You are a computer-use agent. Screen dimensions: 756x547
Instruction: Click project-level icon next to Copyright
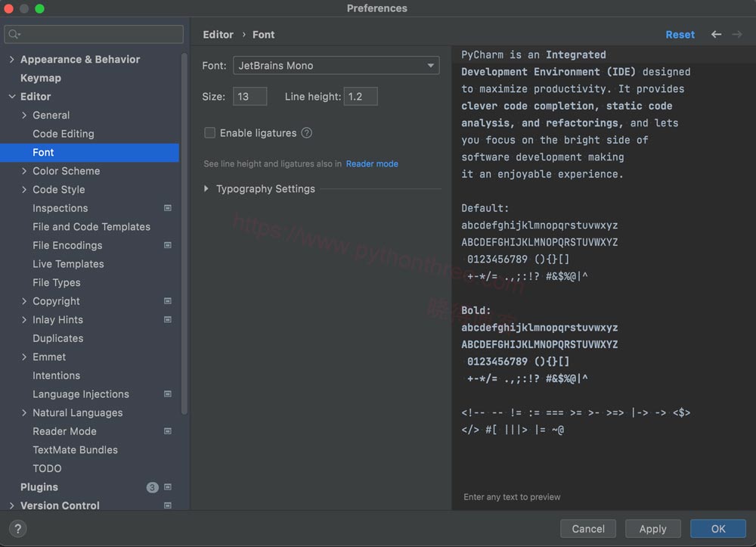pyautogui.click(x=167, y=301)
